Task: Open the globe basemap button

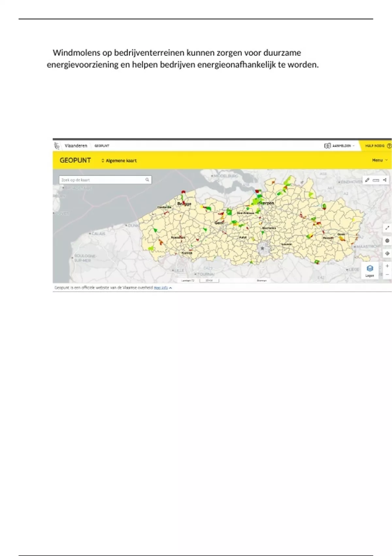Action: click(387, 241)
